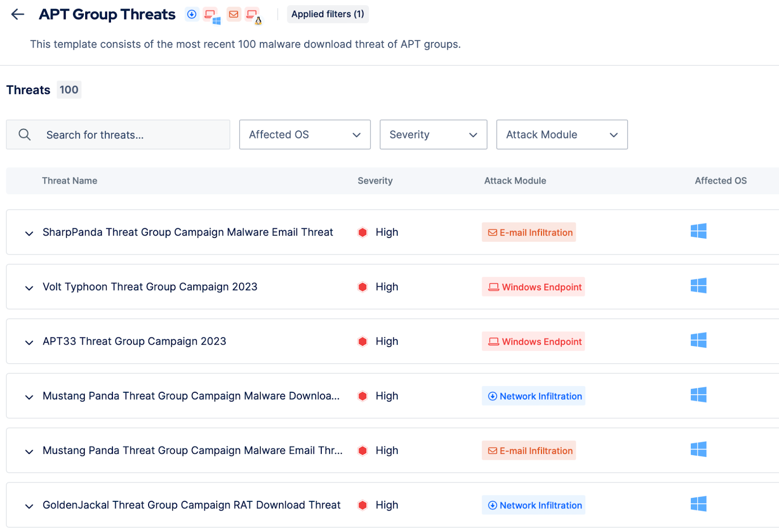Go back using the left arrow
The width and height of the screenshot is (779, 532).
coord(18,14)
